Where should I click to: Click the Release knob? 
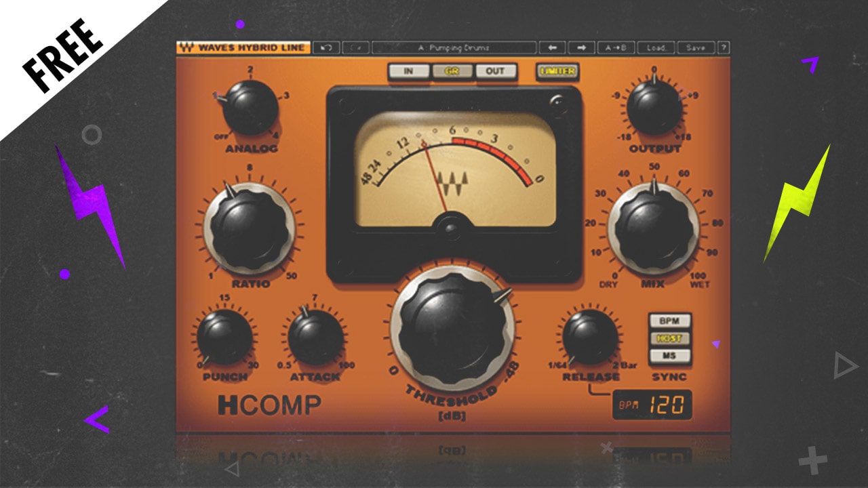tap(591, 337)
